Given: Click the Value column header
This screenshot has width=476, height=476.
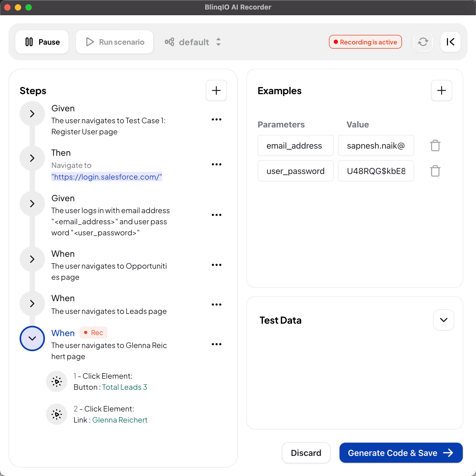Looking at the screenshot, I should [x=358, y=124].
